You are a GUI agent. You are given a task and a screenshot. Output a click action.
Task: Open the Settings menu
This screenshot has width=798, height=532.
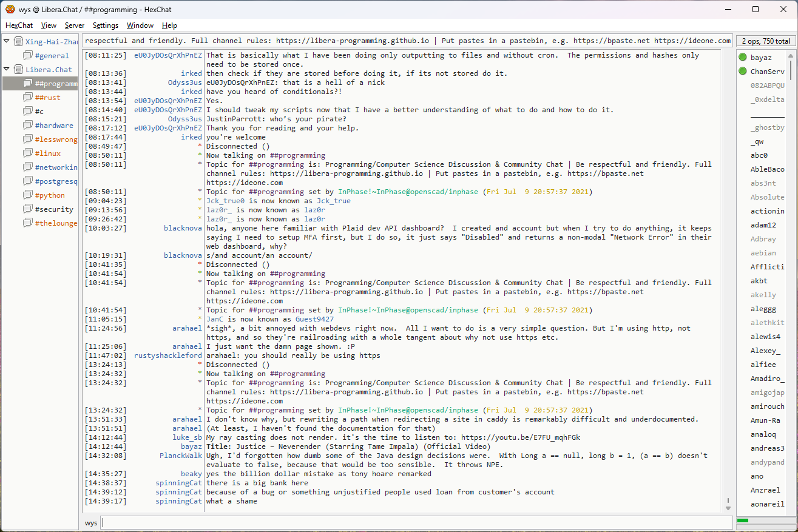click(106, 25)
